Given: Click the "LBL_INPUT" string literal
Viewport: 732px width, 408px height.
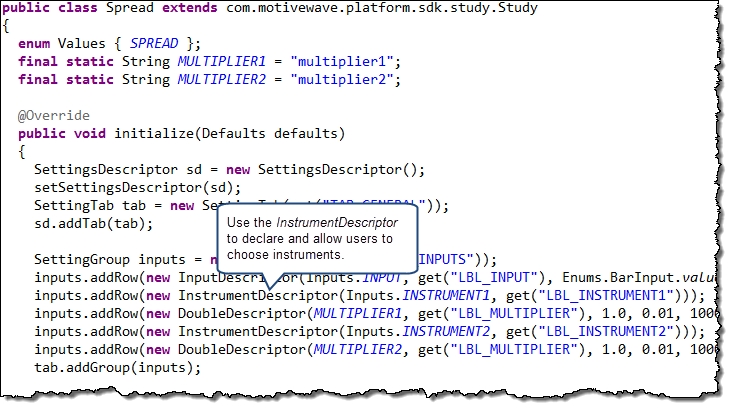Looking at the screenshot, I should coord(494,278).
